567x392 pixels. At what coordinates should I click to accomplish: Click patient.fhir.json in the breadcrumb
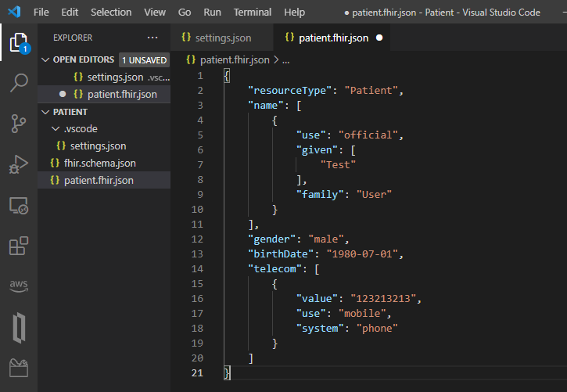[234, 59]
